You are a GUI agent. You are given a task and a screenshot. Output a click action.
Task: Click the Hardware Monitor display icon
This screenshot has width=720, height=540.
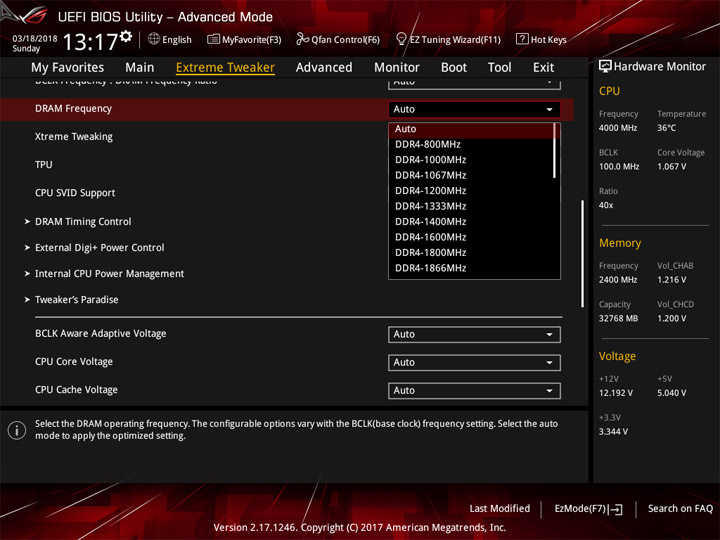click(x=605, y=67)
